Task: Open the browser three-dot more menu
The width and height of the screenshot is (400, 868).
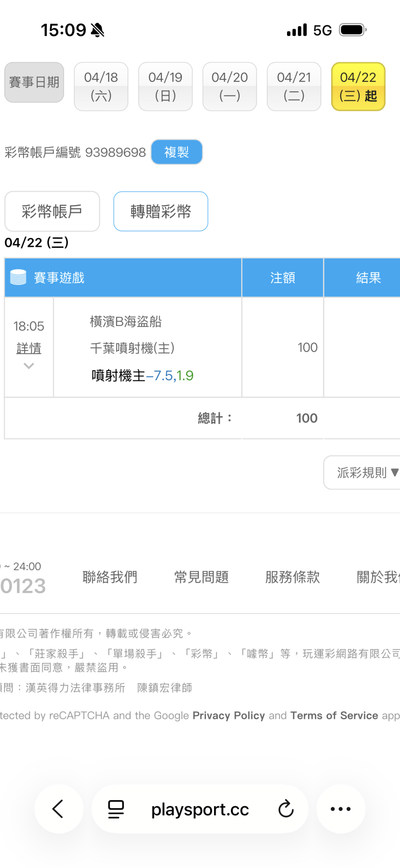Action: coord(340,809)
